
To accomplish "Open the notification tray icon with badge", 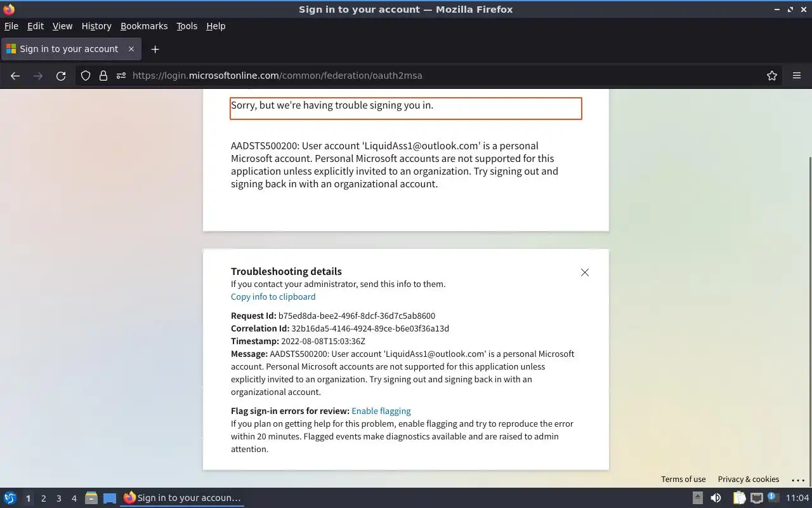I will (x=773, y=497).
